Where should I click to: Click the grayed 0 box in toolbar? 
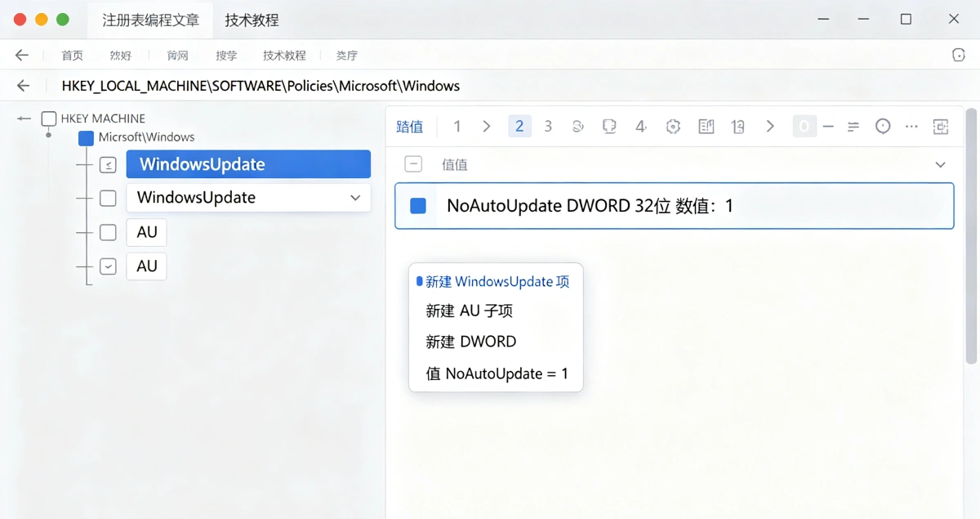[x=804, y=126]
